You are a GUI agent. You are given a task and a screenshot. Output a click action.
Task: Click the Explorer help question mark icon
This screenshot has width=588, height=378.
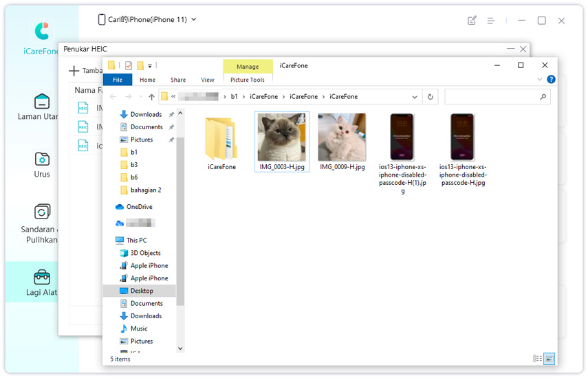coord(551,80)
